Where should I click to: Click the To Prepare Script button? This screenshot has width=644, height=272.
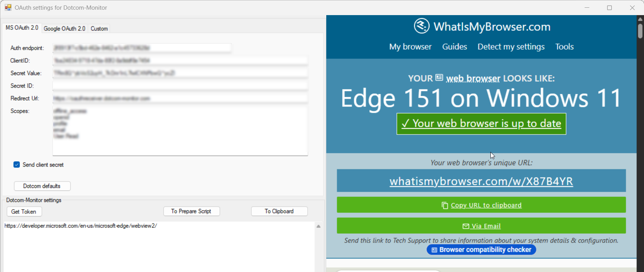pos(192,211)
